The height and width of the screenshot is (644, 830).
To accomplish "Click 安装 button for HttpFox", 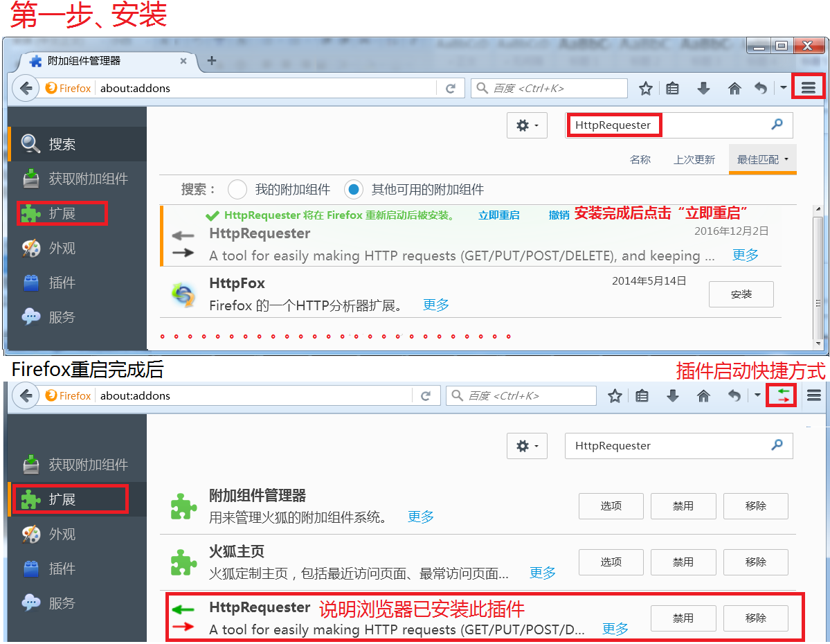I will pos(741,294).
